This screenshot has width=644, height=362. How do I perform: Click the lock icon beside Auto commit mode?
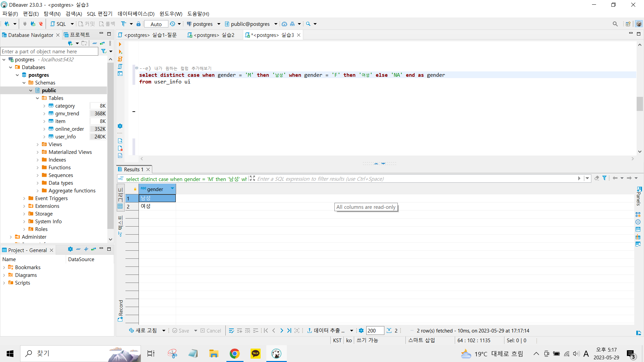(139, 24)
